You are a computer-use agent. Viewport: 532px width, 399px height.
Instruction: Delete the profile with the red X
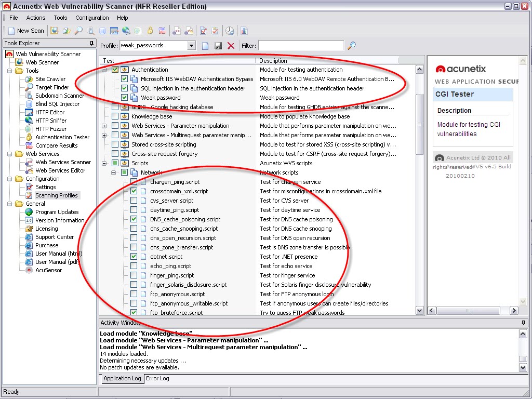point(231,46)
